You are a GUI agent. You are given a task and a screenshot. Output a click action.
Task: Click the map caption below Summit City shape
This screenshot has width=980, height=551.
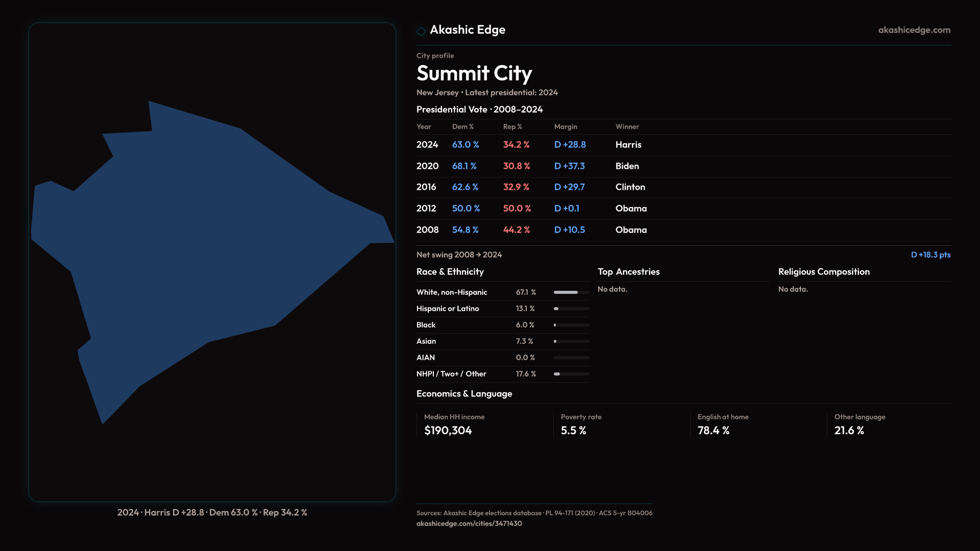tap(212, 512)
